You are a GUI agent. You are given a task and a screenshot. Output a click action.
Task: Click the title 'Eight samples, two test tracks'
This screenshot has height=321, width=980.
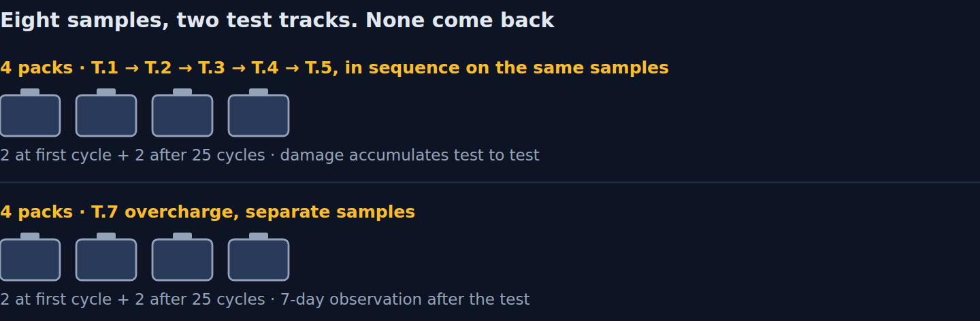(x=178, y=21)
